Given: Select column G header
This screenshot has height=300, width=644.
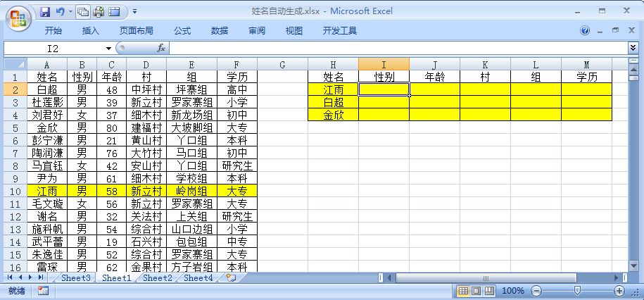Looking at the screenshot, I should (282, 64).
